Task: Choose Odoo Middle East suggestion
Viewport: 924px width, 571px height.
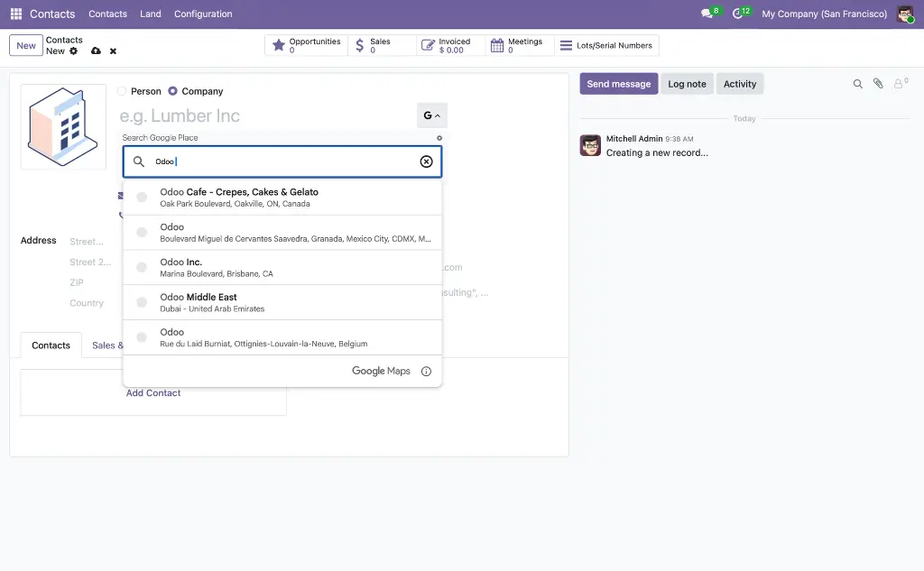Action: 282,302
